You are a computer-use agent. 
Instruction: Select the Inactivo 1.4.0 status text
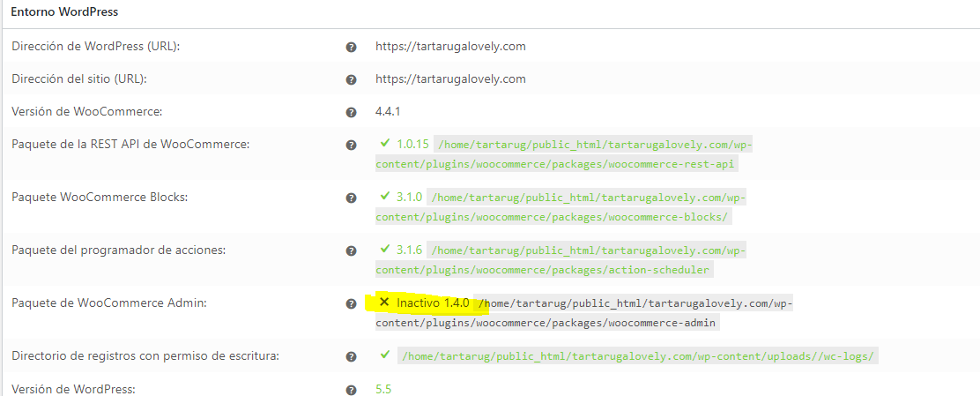coord(433,303)
